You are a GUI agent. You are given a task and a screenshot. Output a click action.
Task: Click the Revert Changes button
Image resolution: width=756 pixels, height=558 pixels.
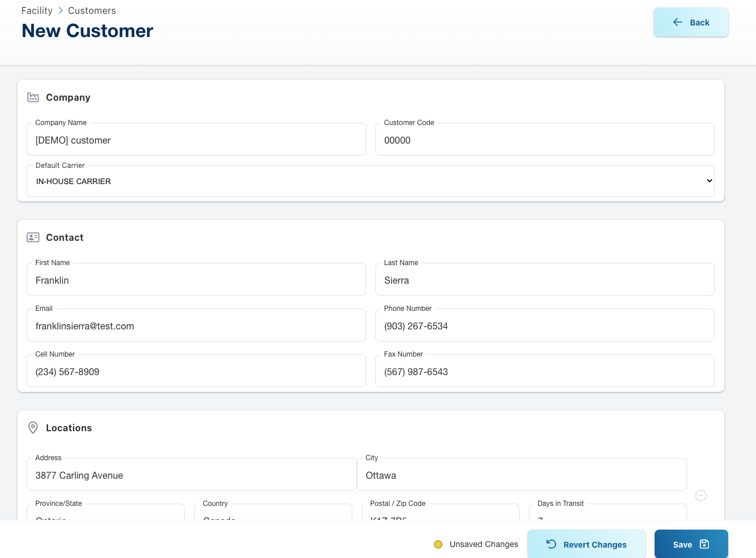(x=586, y=544)
